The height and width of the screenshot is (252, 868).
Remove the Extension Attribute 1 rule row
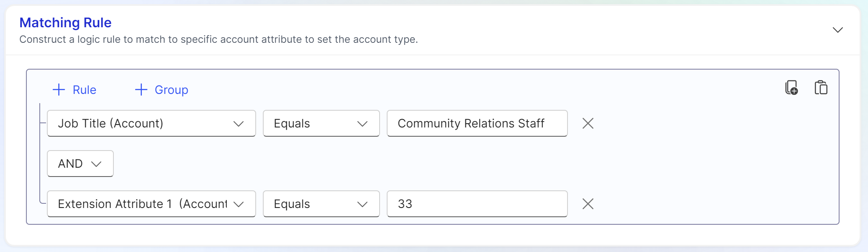(x=588, y=204)
